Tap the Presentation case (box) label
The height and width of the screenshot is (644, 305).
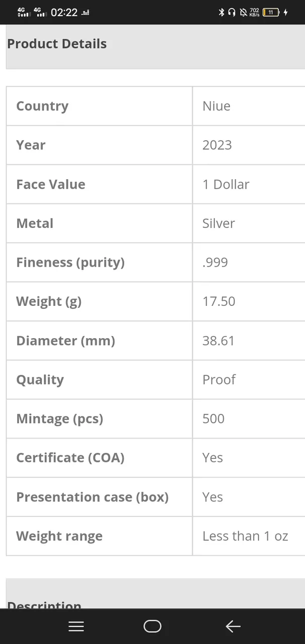click(92, 497)
